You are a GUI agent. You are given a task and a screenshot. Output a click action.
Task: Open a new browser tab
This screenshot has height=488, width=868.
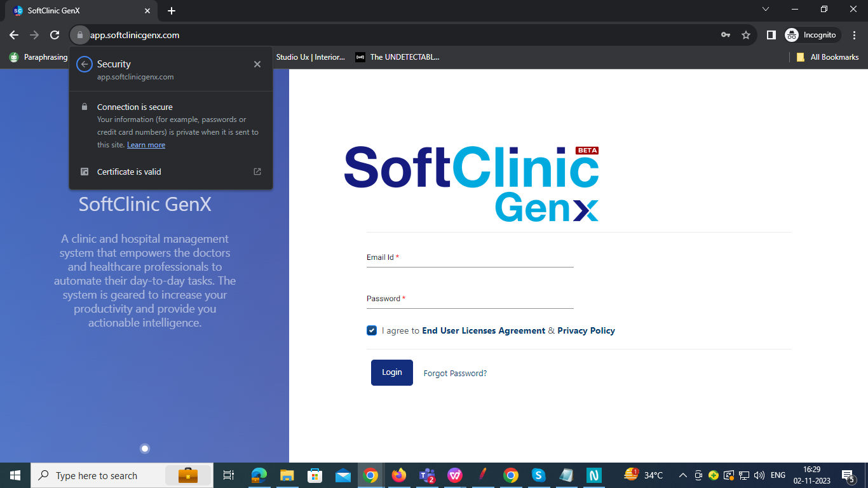[x=172, y=11]
